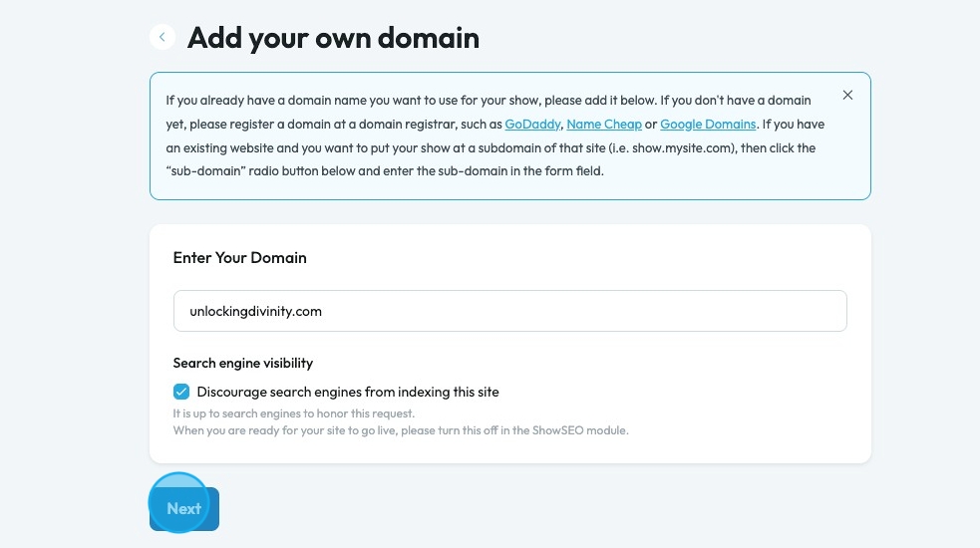Dismiss the info banner with the X
Viewport: 980px width, 548px height.
[x=847, y=96]
